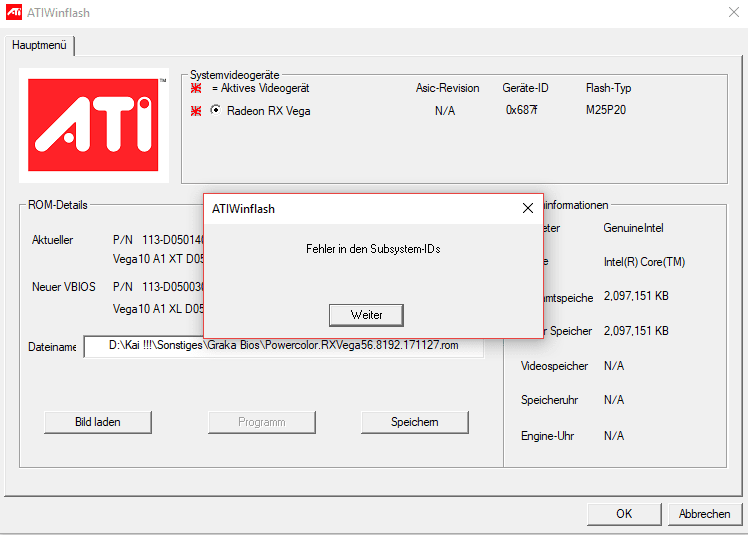This screenshot has height=535, width=748.
Task: Click the Engine-Uhr label
Action: 547,436
